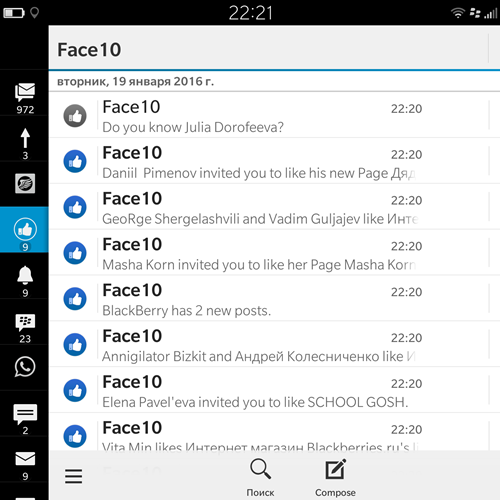Tap the thumbs-up icon beside Elena Pavel'eva

[75, 390]
